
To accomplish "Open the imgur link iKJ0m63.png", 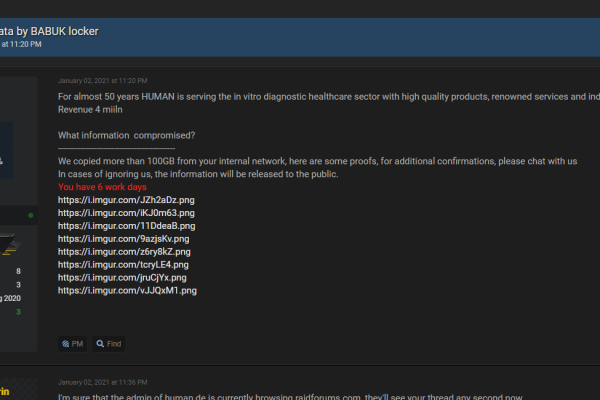I will tap(126, 213).
